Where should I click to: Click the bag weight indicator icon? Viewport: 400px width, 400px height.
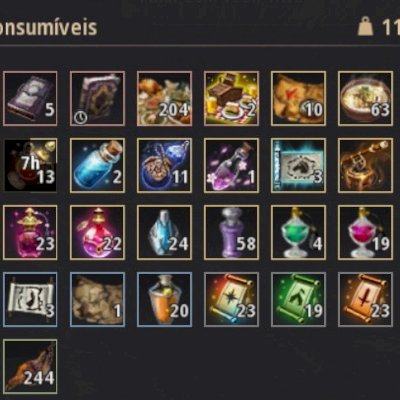pos(366,27)
